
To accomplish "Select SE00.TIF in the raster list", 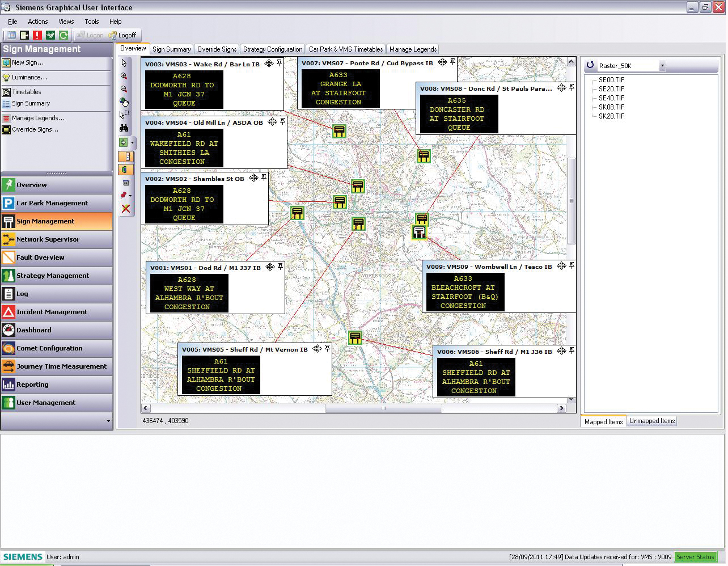I will pyautogui.click(x=611, y=80).
